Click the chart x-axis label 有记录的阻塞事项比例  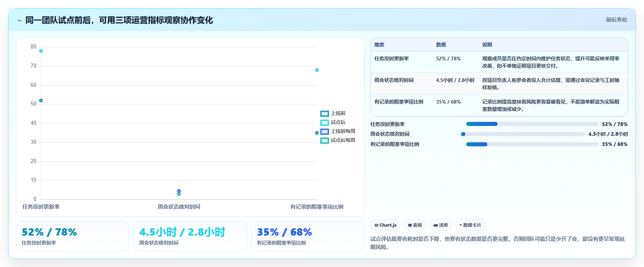[x=317, y=207]
